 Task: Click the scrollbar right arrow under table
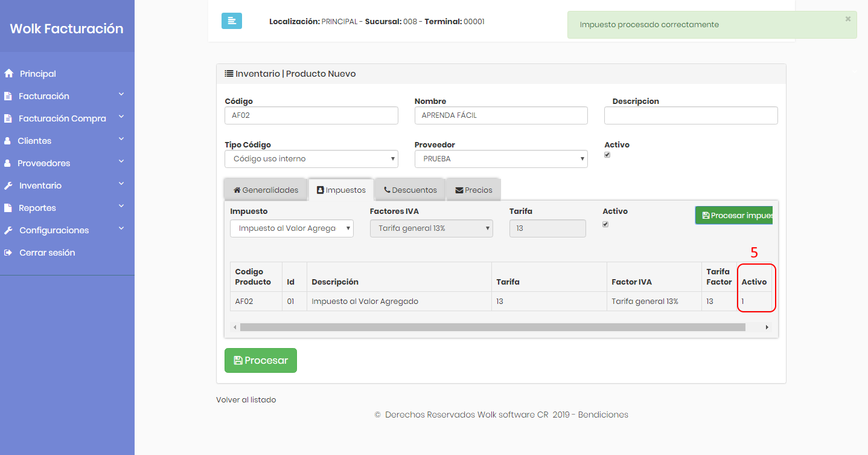[767, 327]
